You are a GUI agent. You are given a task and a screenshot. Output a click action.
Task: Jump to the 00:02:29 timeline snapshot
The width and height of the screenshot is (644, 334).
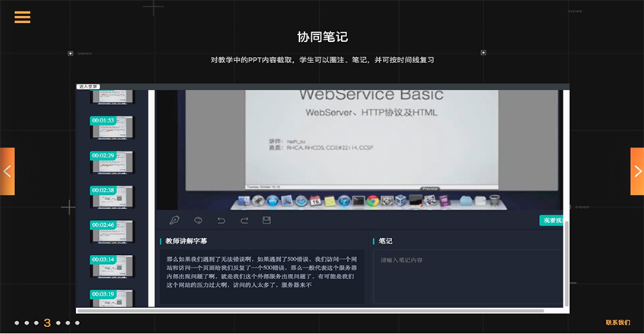111,162
